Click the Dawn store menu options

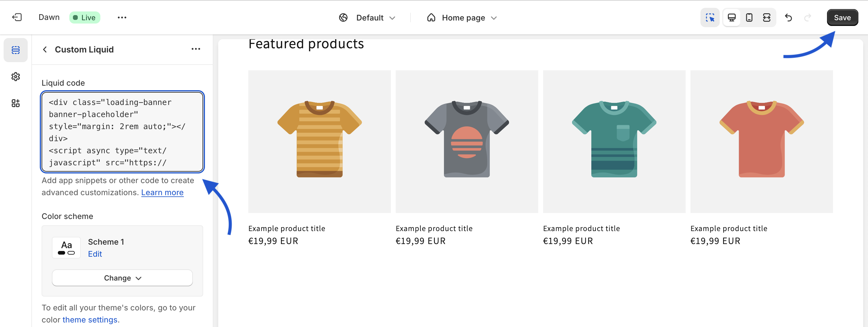(121, 17)
